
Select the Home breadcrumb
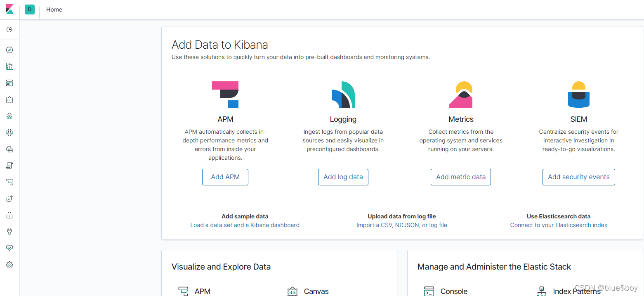click(x=54, y=9)
